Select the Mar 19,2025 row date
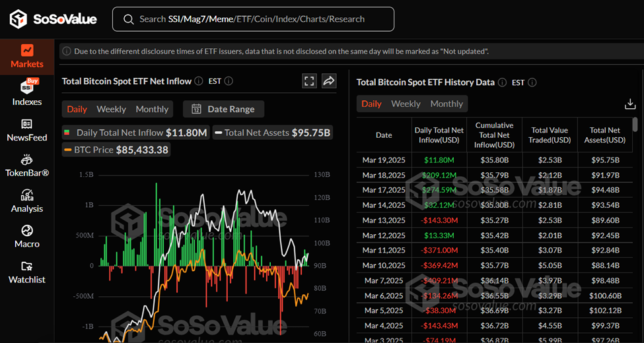Viewport: 644px width, 343px height. tap(384, 160)
